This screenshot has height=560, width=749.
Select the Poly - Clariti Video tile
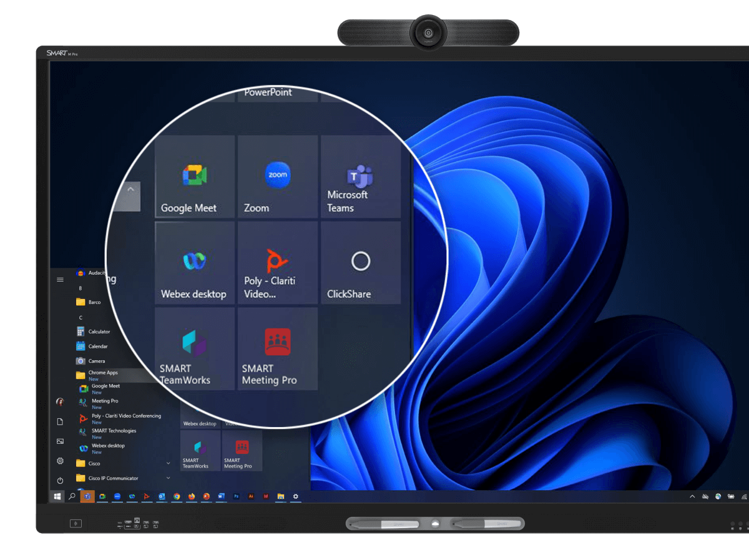click(x=277, y=263)
